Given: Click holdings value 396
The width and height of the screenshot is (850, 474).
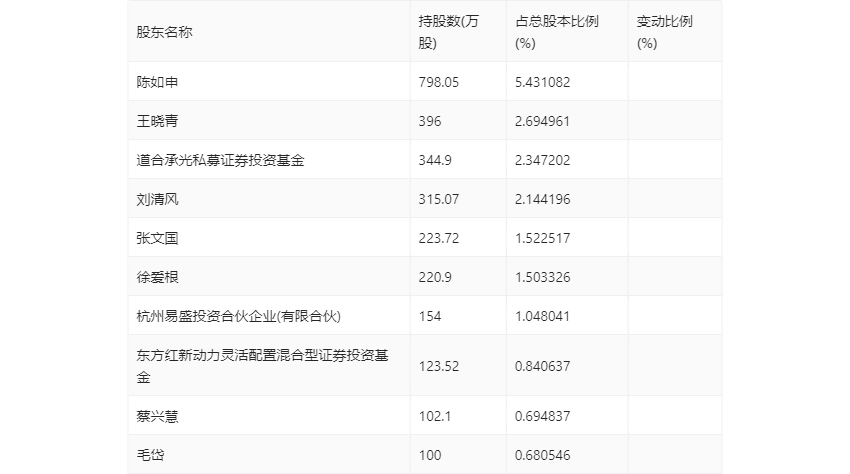Looking at the screenshot, I should pyautogui.click(x=429, y=121).
